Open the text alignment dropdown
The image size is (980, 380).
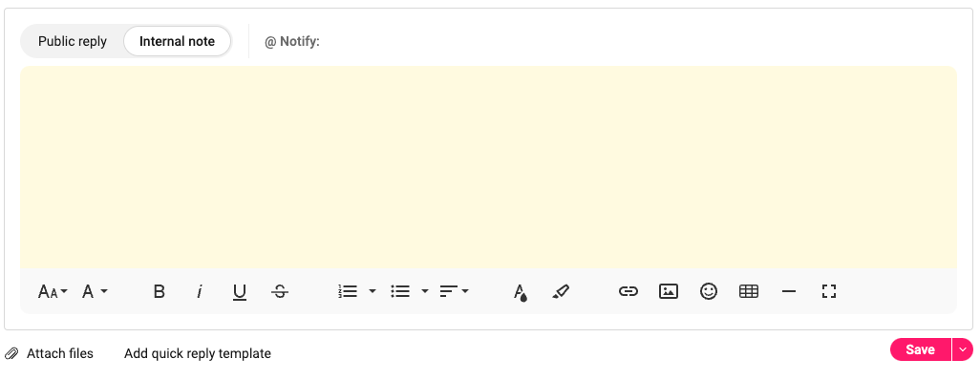[x=455, y=291]
